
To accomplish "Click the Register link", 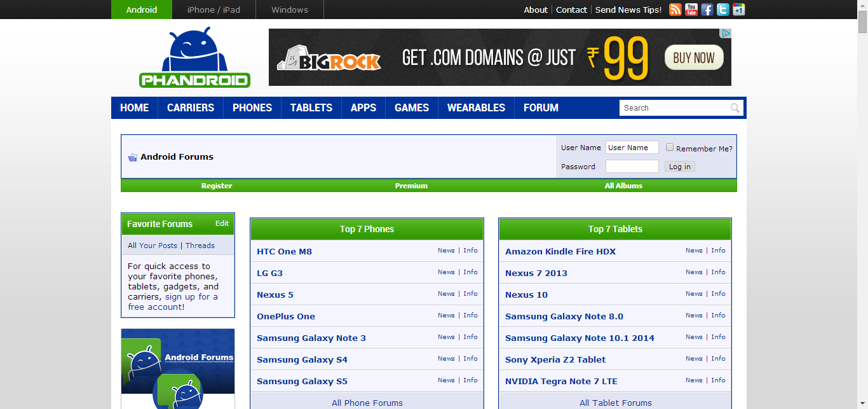I will click(x=217, y=186).
